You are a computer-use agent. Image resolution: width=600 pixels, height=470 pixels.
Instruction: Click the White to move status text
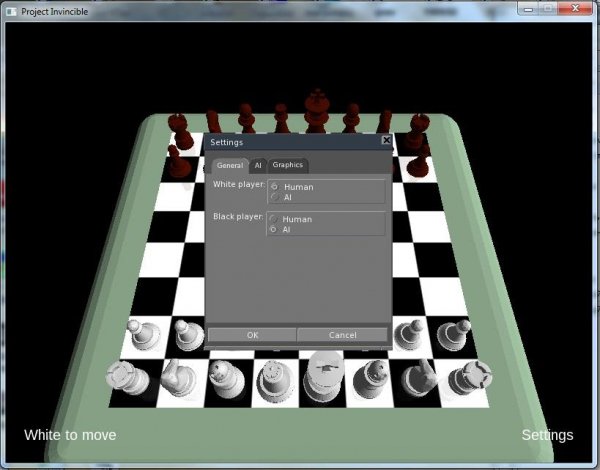point(70,435)
